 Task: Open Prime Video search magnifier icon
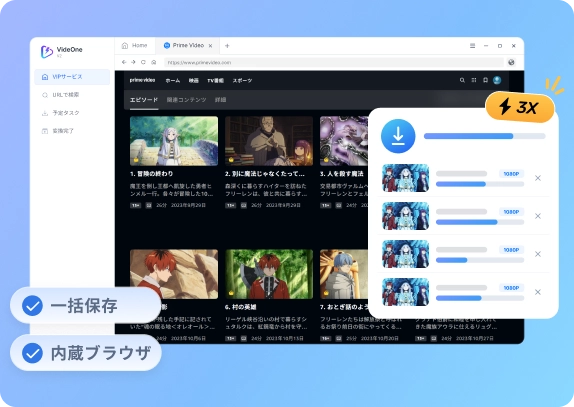(x=462, y=80)
